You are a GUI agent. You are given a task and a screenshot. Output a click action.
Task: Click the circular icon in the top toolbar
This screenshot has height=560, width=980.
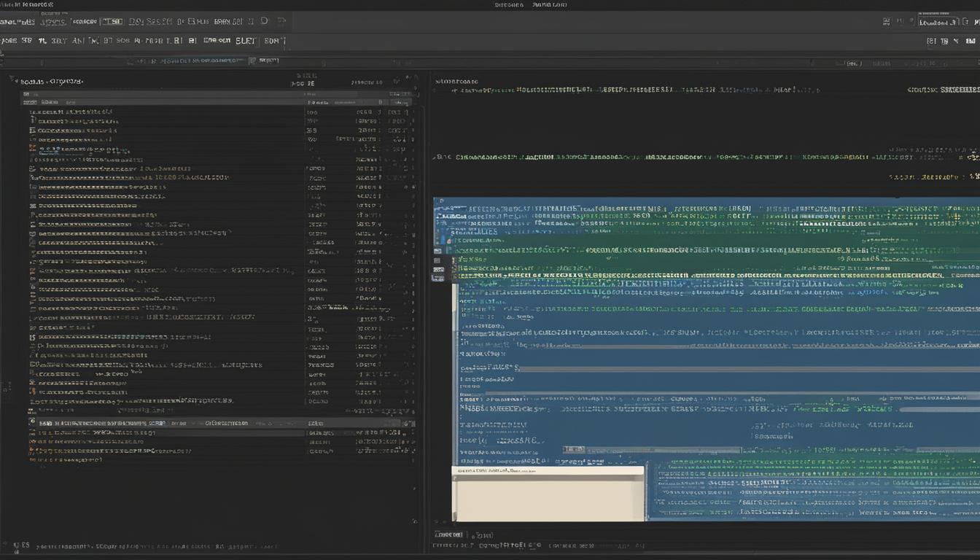tap(263, 22)
